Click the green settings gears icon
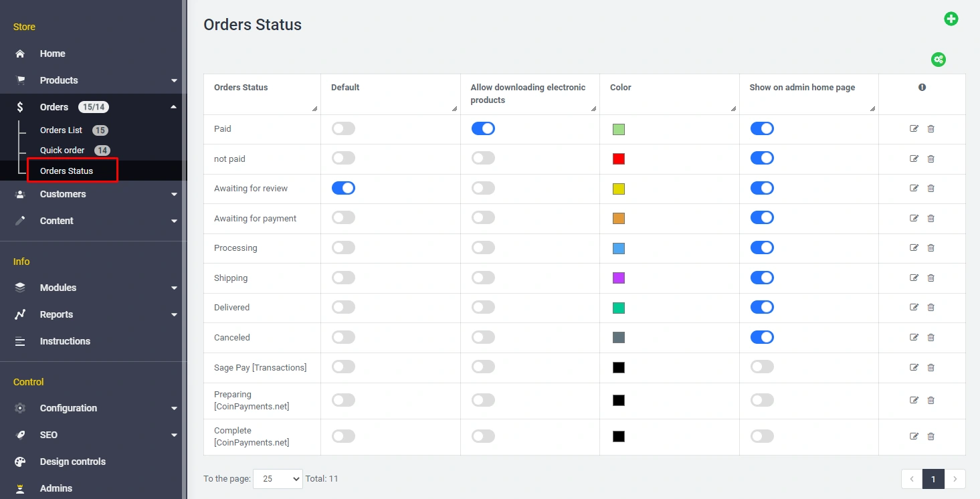980x499 pixels. [x=939, y=60]
